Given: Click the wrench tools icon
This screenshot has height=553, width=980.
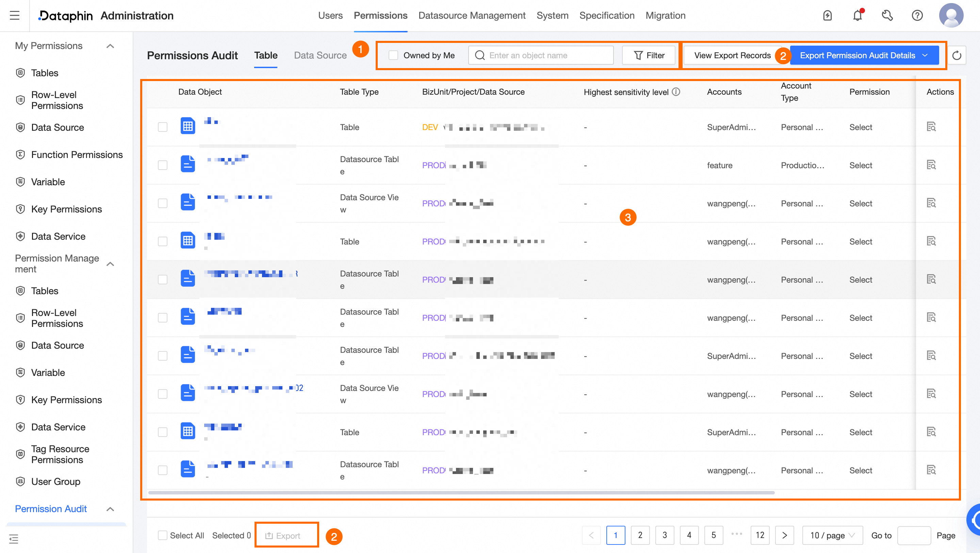Looking at the screenshot, I should click(x=887, y=16).
